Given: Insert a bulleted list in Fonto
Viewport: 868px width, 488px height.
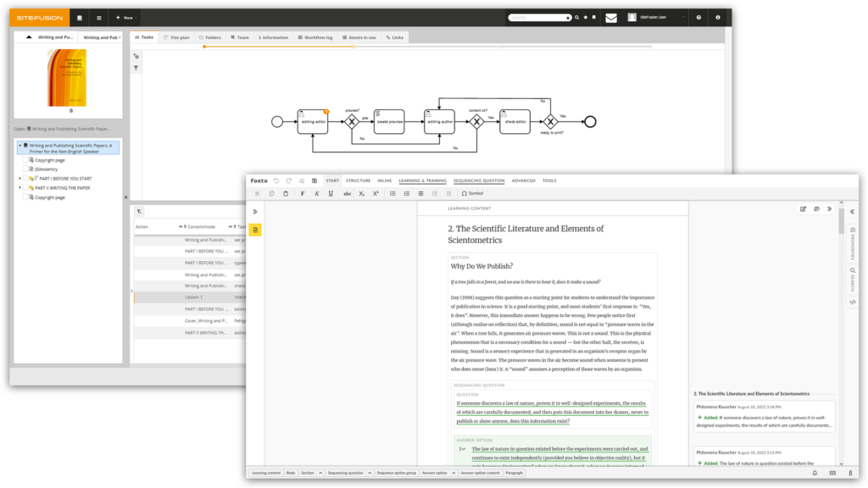Looking at the screenshot, I should click(x=392, y=194).
